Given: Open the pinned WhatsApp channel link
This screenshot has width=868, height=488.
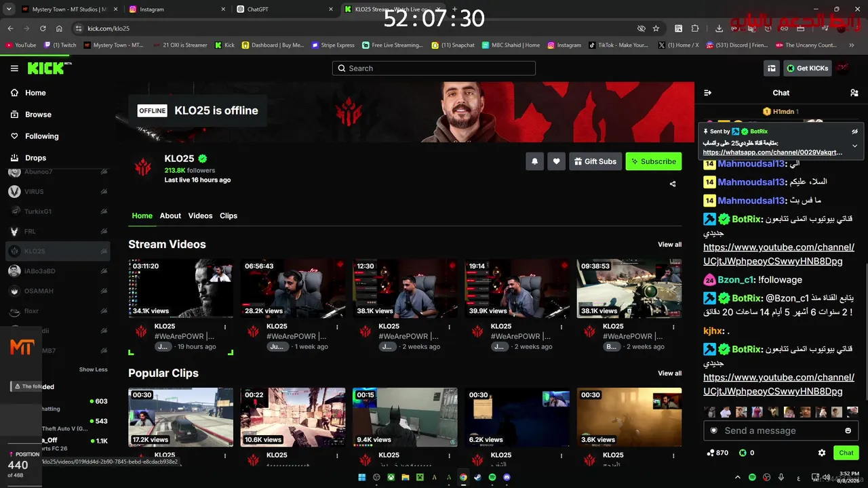Looking at the screenshot, I should tap(773, 152).
